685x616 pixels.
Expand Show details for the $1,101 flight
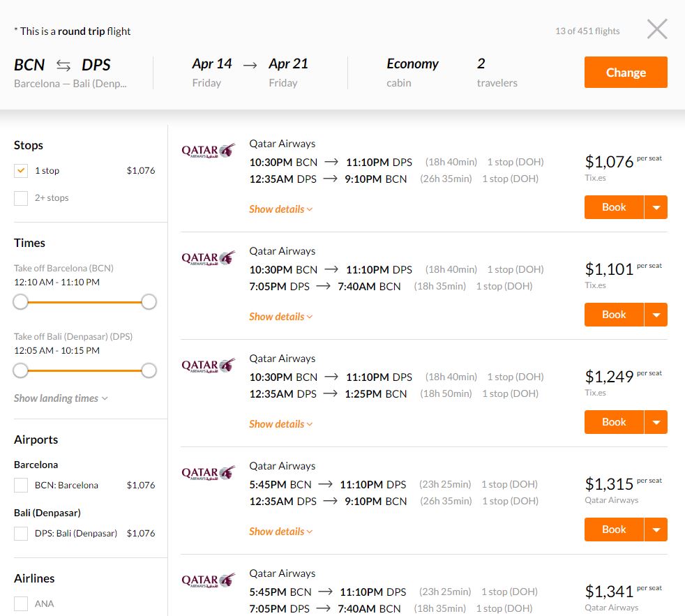click(280, 317)
